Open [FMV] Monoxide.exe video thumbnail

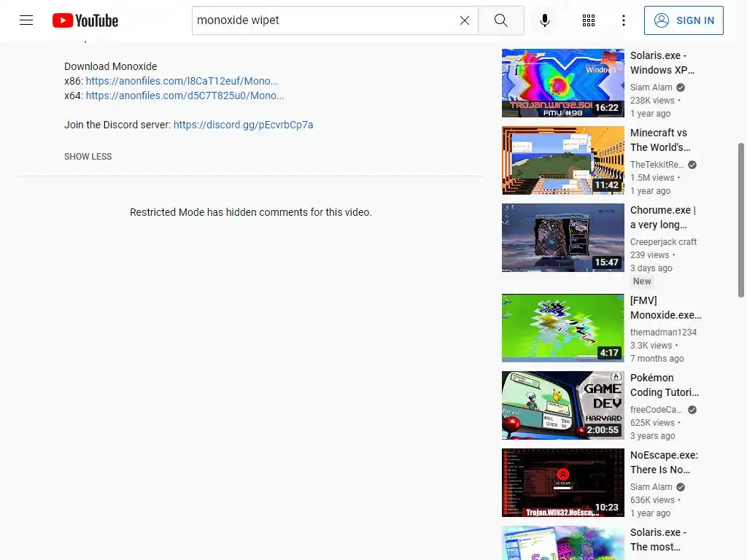[562, 328]
